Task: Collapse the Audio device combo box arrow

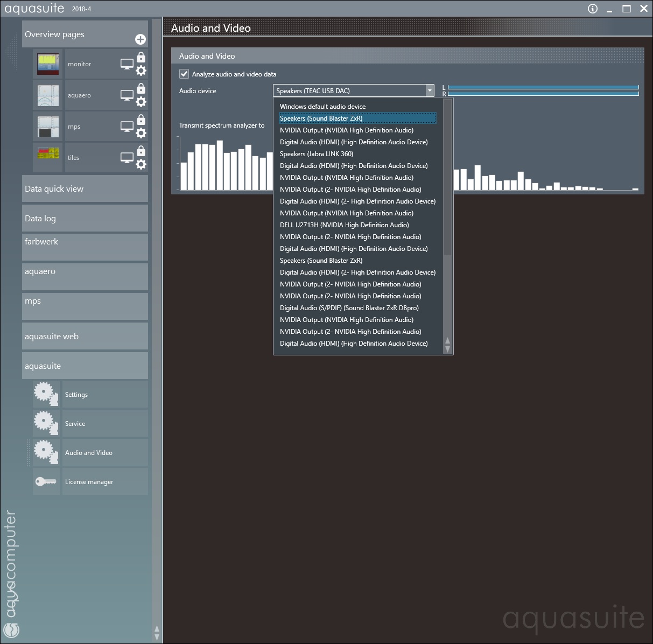Action: (430, 90)
